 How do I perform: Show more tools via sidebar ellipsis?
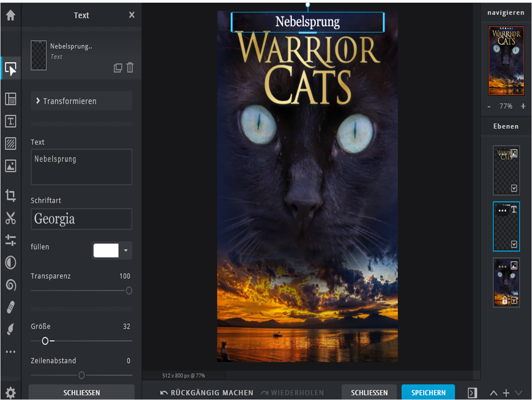[x=11, y=352]
